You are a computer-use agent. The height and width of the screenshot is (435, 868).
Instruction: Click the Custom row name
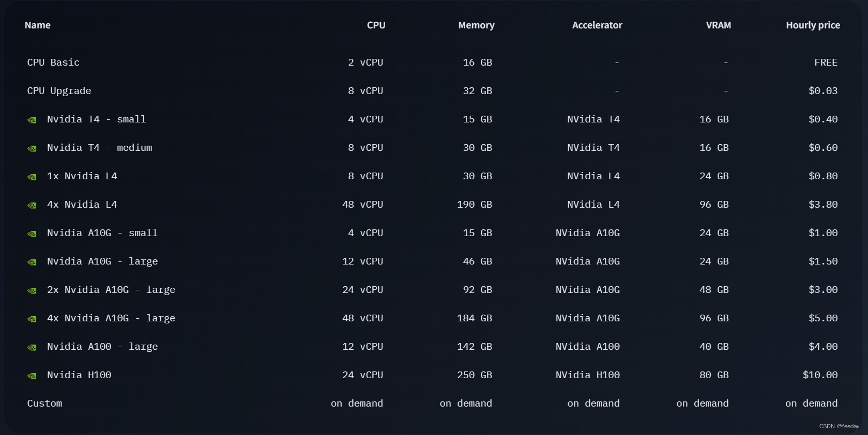pos(44,403)
